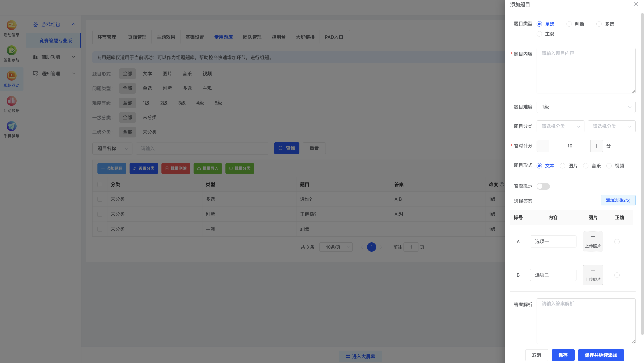Image resolution: width=644 pixels, height=363 pixels.
Task: Mark option A as the correct answer
Action: tap(617, 241)
